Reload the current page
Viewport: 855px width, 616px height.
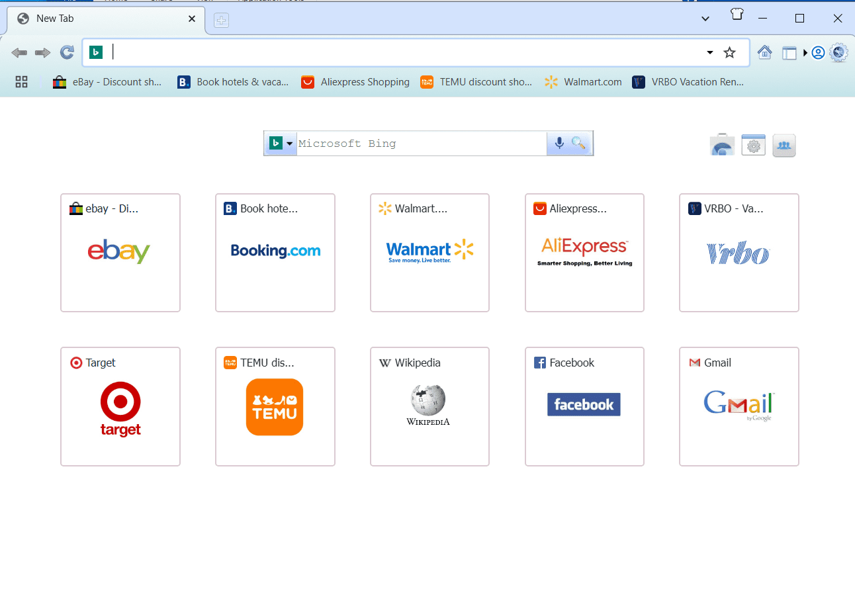[x=67, y=52]
